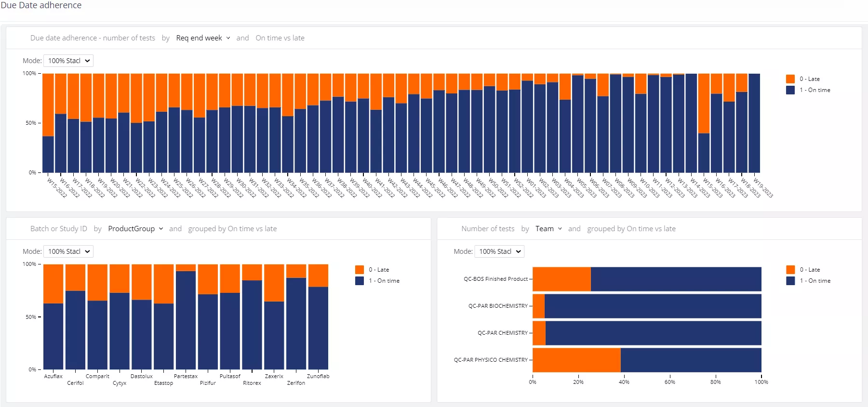Viewport: 868px width, 407px height.
Task: Click Late legend swatch in Team chart
Action: click(x=790, y=270)
